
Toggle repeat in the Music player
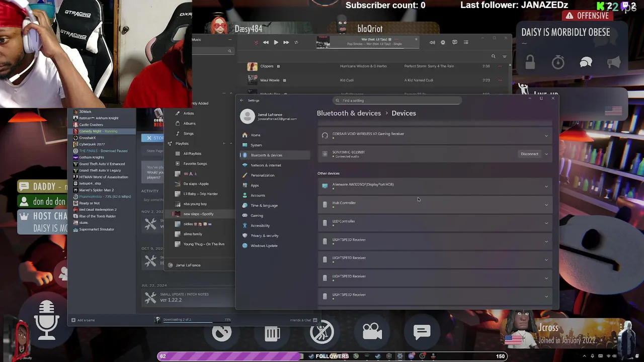click(x=296, y=42)
